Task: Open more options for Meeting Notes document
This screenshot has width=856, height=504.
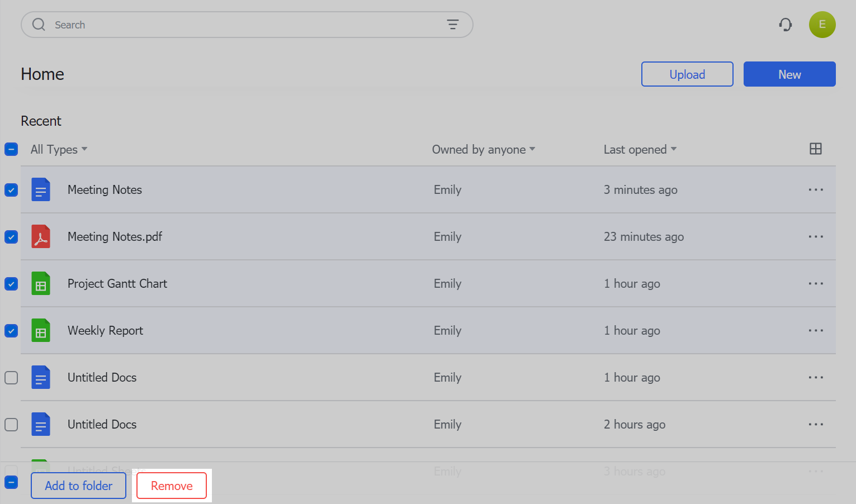Action: click(816, 189)
